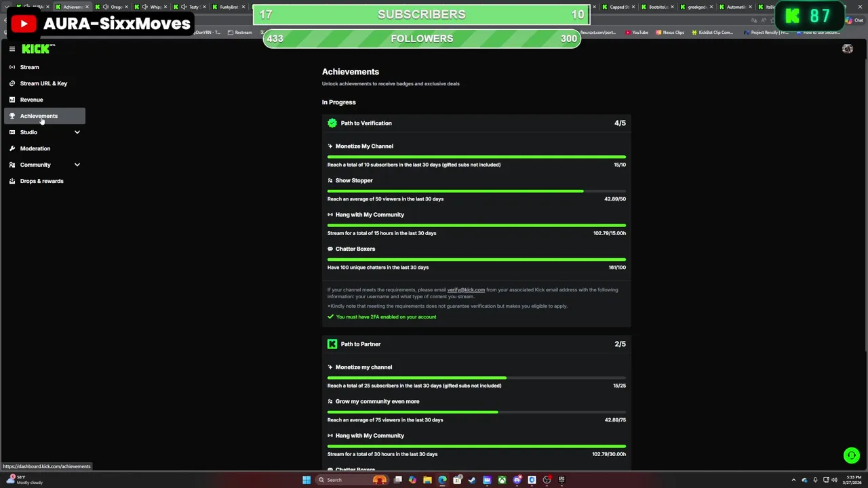Click the people icon beside Community
The width and height of the screenshot is (868, 488).
pos(12,165)
